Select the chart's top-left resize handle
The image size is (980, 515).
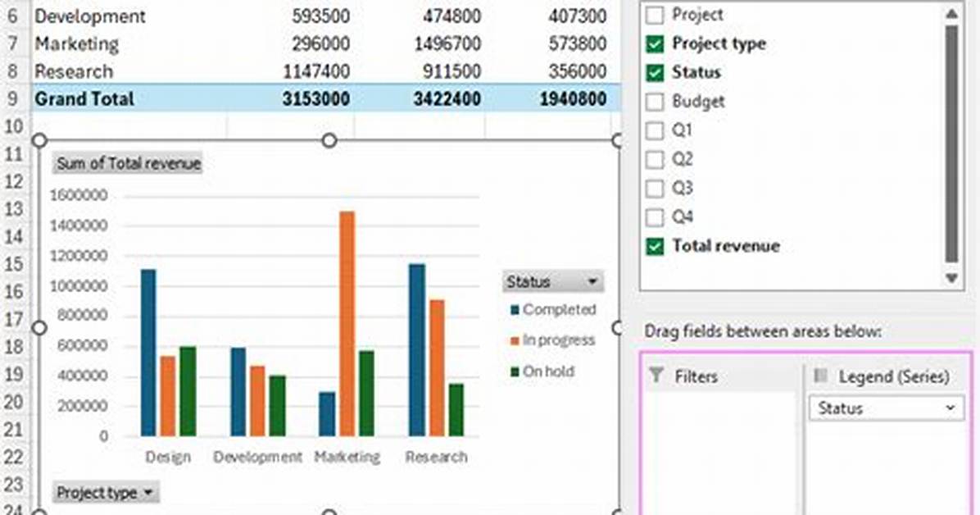tap(39, 141)
